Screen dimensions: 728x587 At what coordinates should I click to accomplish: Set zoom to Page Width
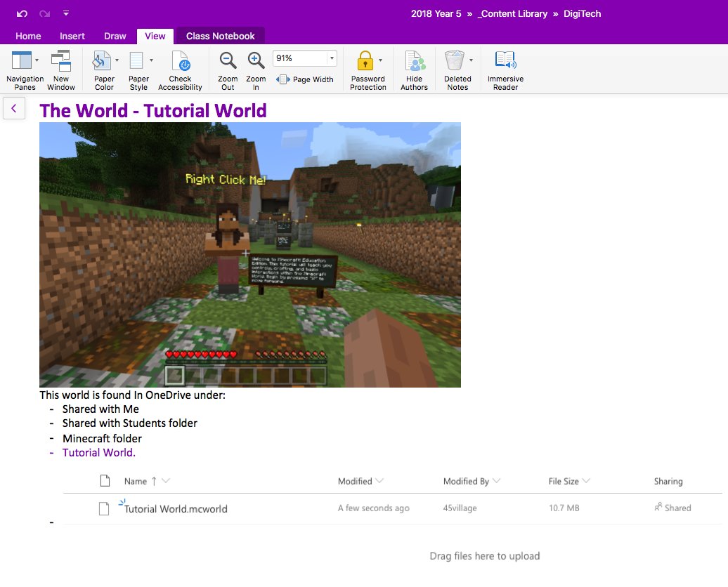pos(305,79)
